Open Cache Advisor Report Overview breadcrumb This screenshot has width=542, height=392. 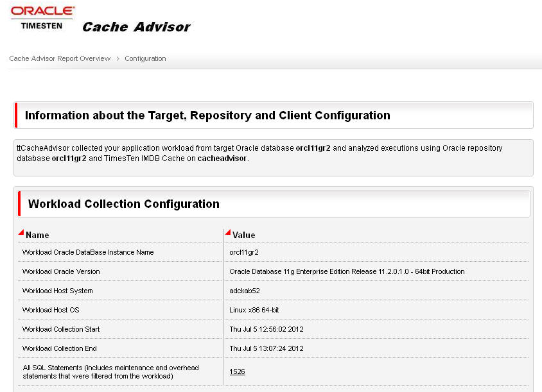tap(60, 59)
